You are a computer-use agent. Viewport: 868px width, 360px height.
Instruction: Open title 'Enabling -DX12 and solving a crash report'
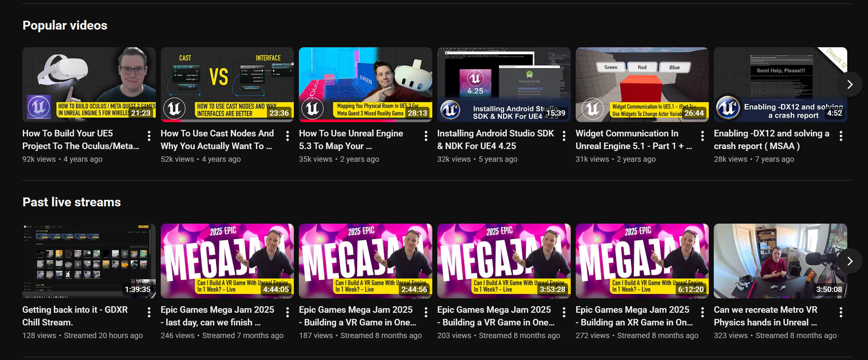[x=771, y=140]
